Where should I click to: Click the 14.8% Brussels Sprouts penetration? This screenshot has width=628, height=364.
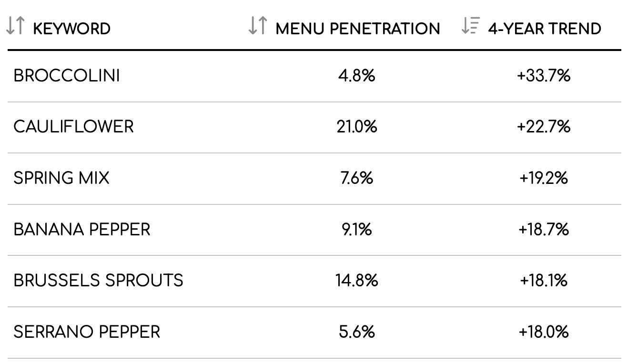[356, 281]
